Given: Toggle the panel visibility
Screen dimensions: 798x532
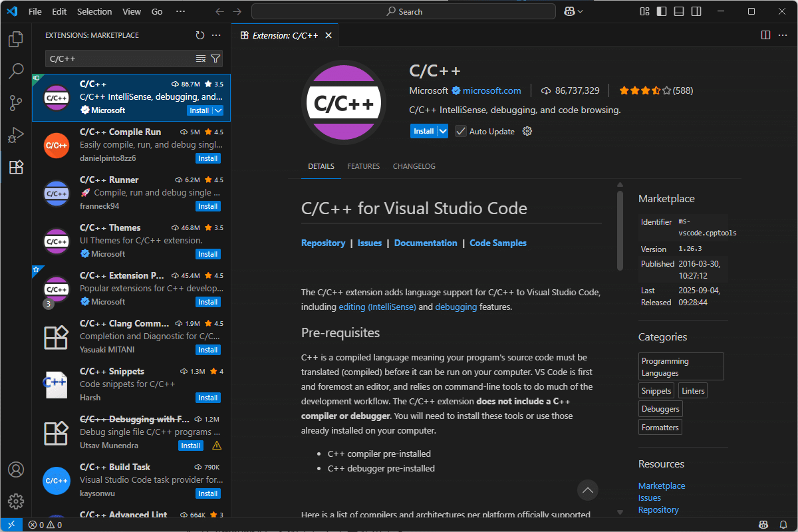Looking at the screenshot, I should pyautogui.click(x=680, y=11).
